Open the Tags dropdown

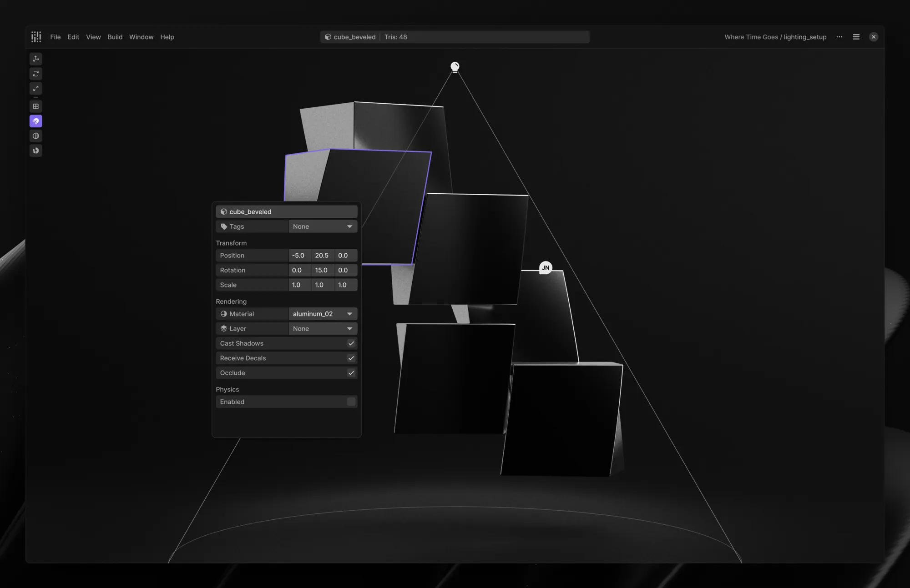coord(323,226)
